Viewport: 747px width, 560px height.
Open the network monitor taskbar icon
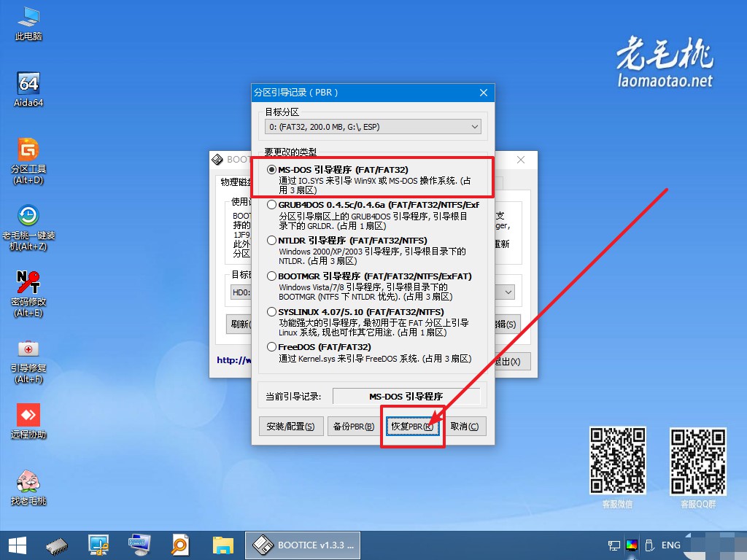point(98,545)
